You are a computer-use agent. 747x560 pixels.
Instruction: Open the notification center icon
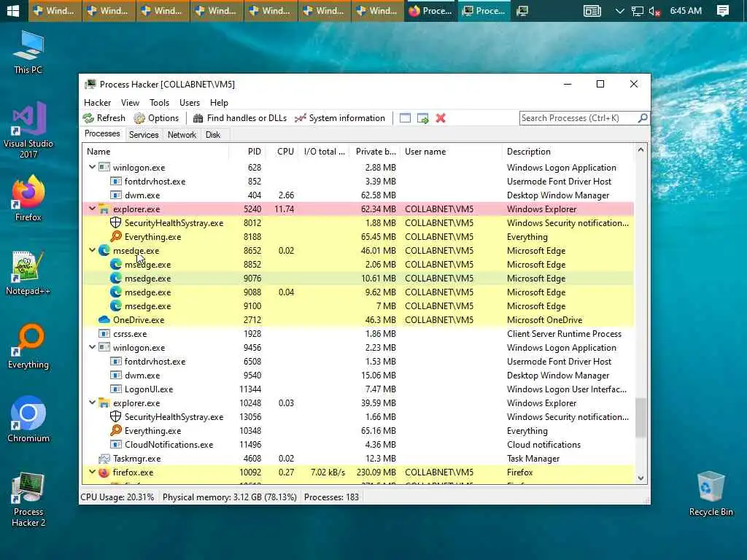point(723,10)
